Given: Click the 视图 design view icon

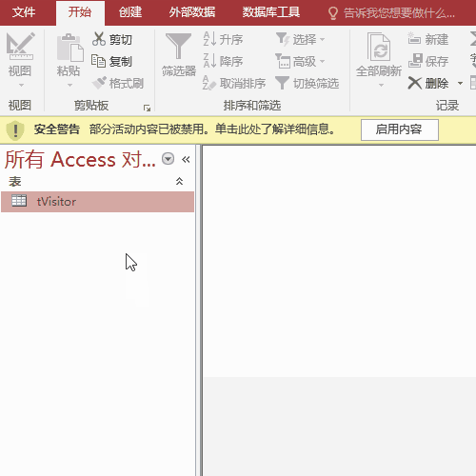Looking at the screenshot, I should pos(20,47).
